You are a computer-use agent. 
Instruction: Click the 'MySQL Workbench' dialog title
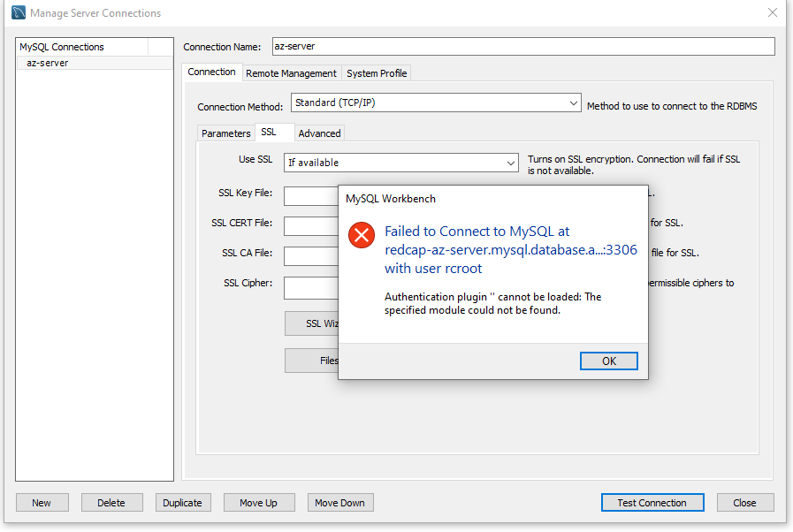[391, 199]
